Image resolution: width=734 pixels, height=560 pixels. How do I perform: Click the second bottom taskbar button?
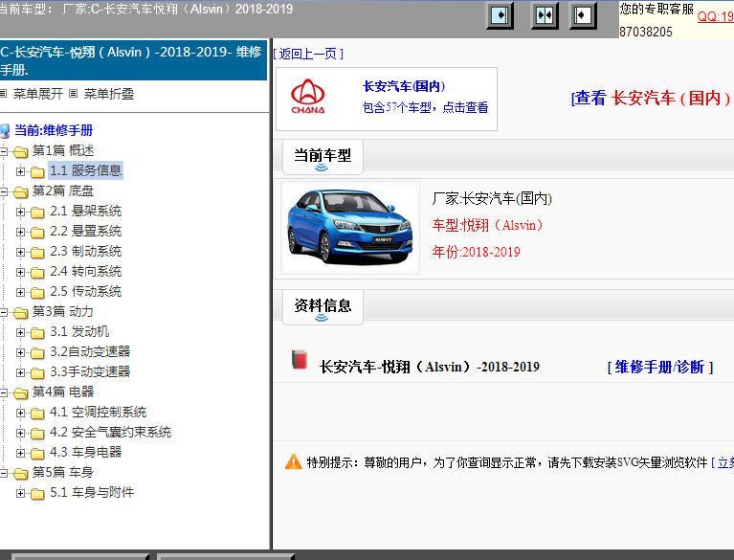point(225,557)
